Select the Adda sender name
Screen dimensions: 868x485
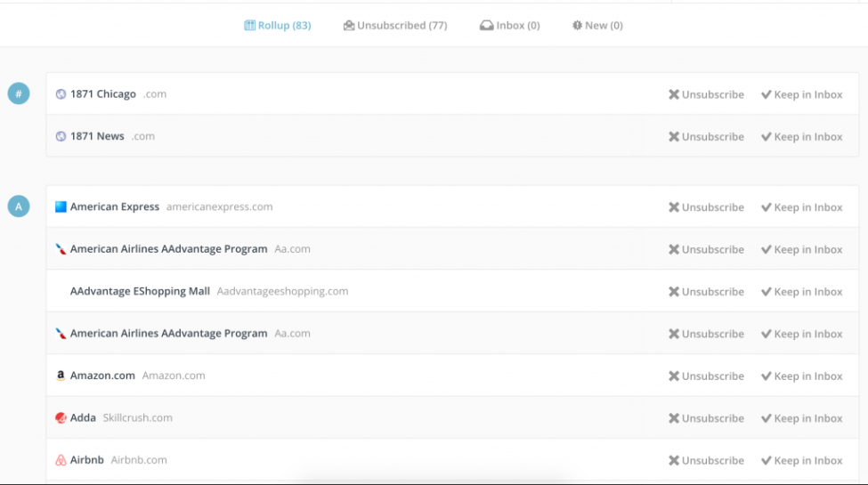coord(83,417)
